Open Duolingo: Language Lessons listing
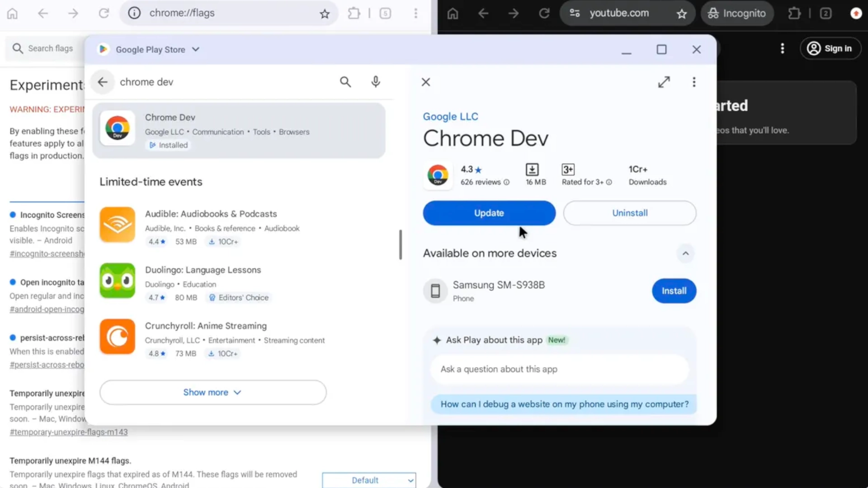Screen dimensions: 868x488 click(x=203, y=270)
